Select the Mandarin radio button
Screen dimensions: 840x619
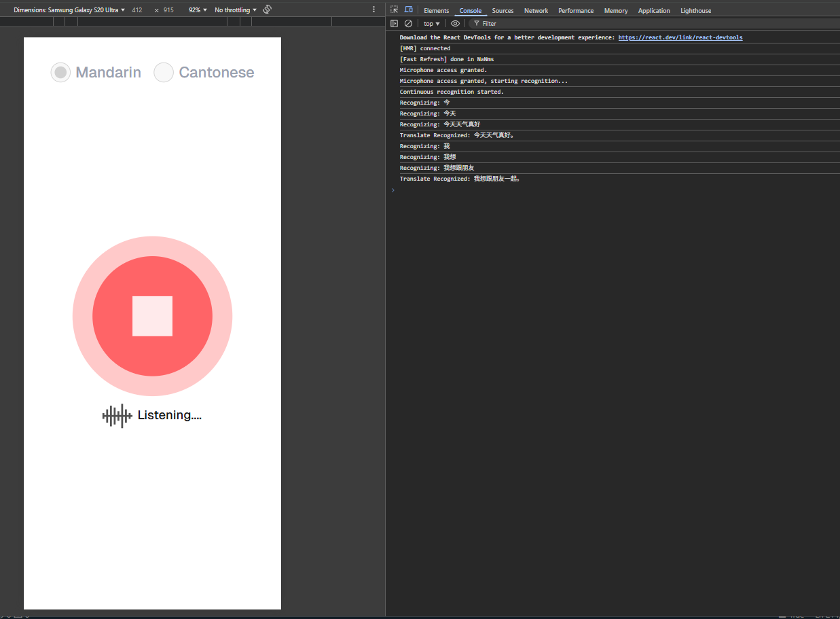[60, 72]
